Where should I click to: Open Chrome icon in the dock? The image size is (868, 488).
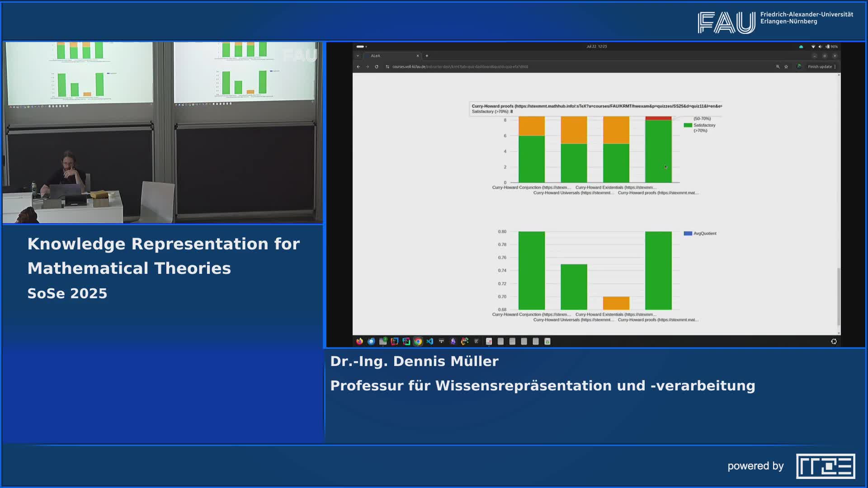coord(418,342)
